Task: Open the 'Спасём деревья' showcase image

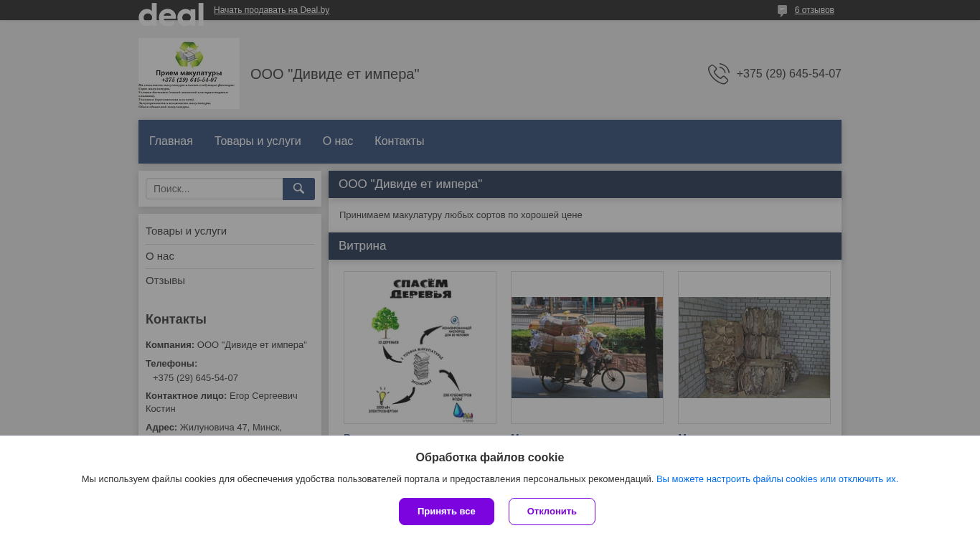Action: (x=420, y=347)
